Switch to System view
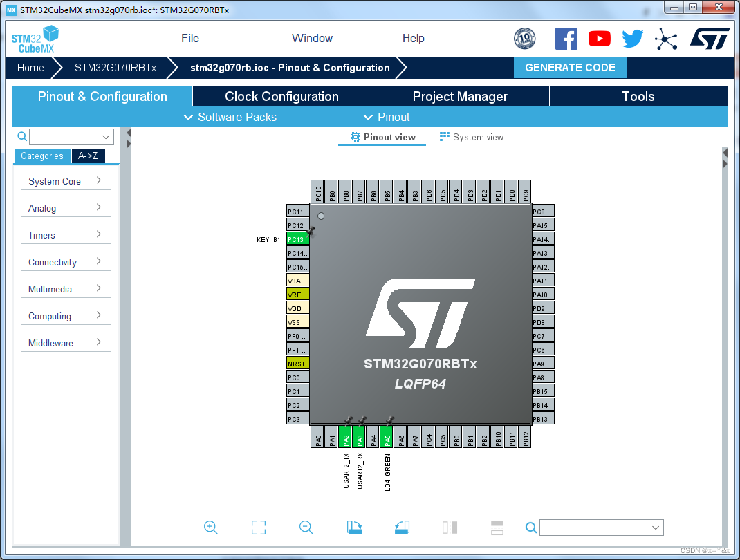The image size is (740, 560). (472, 137)
